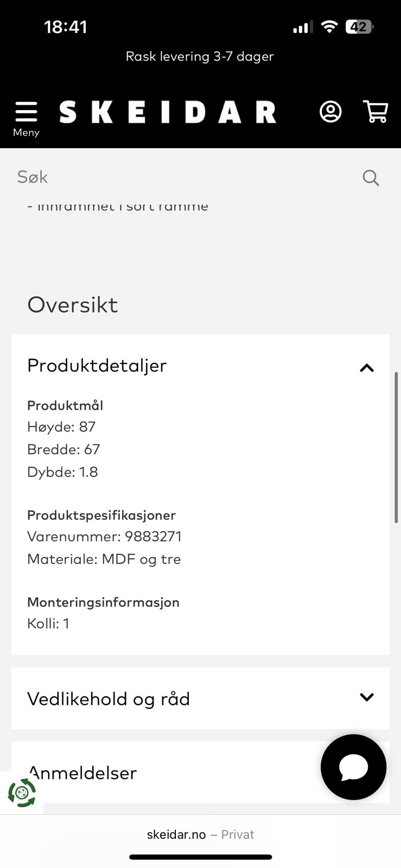Click the Produktdetaljer heading
The width and height of the screenshot is (401, 868).
pos(97,366)
